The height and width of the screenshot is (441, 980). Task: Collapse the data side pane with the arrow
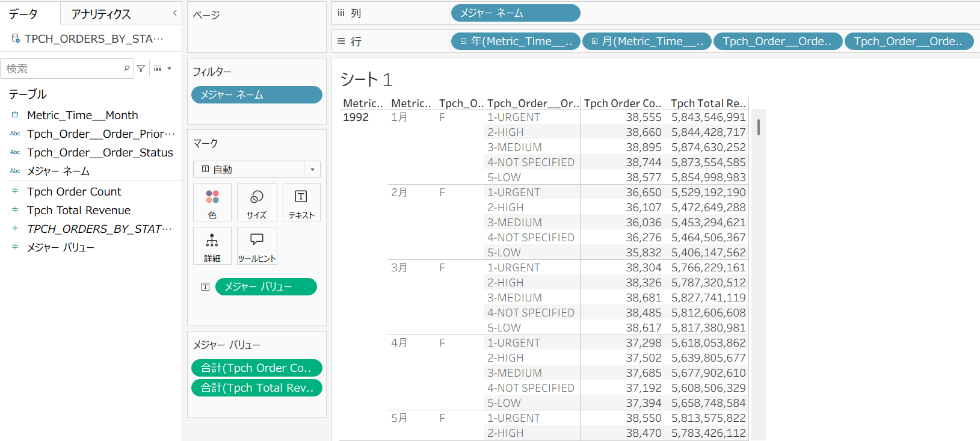point(174,13)
